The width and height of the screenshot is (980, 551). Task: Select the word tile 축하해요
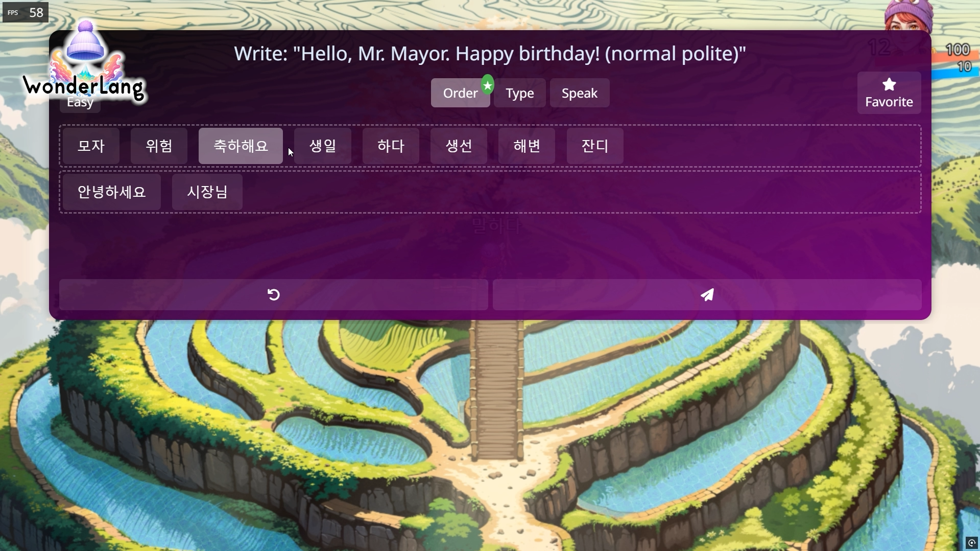tap(241, 146)
